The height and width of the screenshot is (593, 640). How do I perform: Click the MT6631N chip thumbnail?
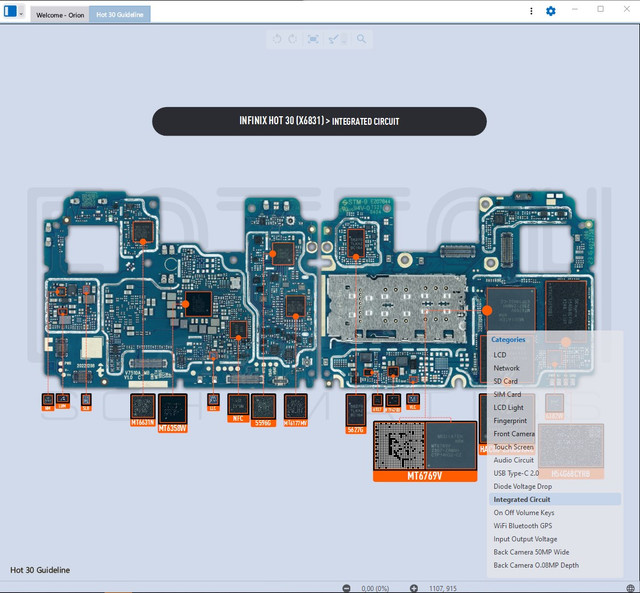coord(142,410)
